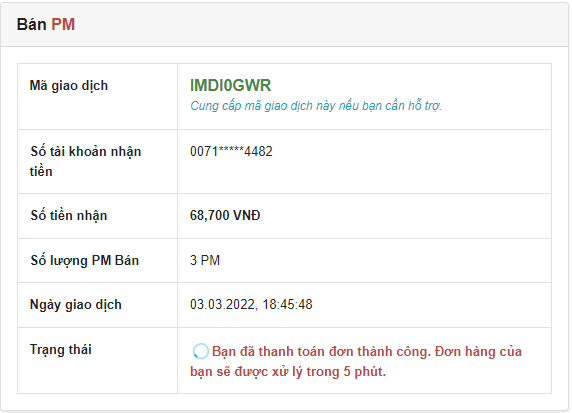Viewport: 572px width, 413px height.
Task: Click the 'Số lượng PM Bán' label
Action: (85, 260)
